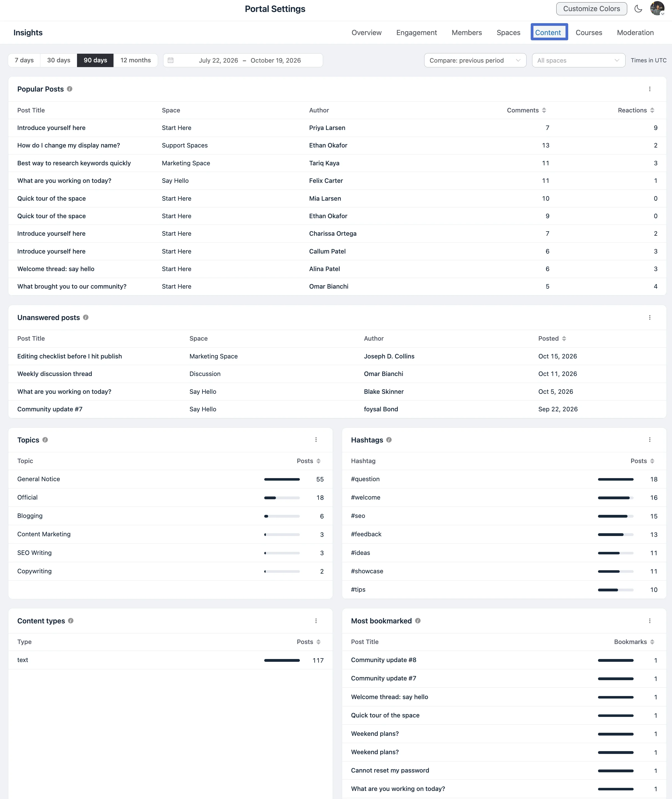672x799 pixels.
Task: Show info icon beside Hashtags heading
Action: 389,440
